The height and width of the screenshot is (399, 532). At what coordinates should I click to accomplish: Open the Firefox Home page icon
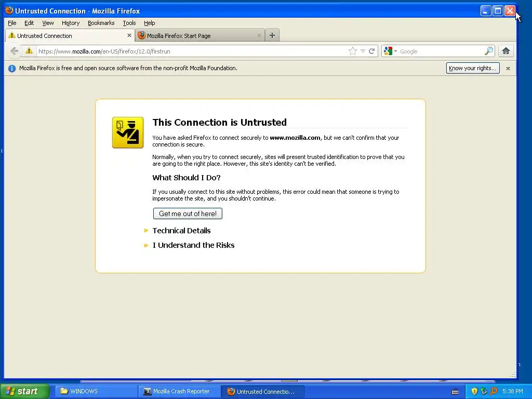tap(506, 51)
